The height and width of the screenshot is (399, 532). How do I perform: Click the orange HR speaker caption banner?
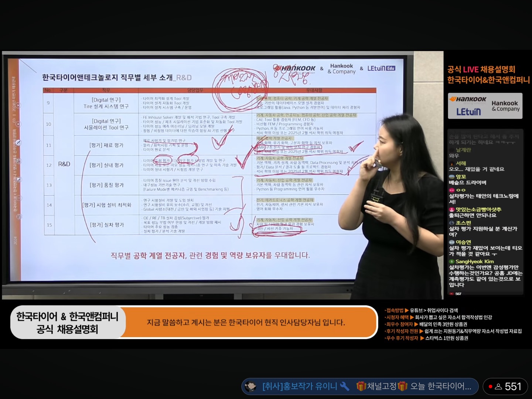pyautogui.click(x=246, y=323)
